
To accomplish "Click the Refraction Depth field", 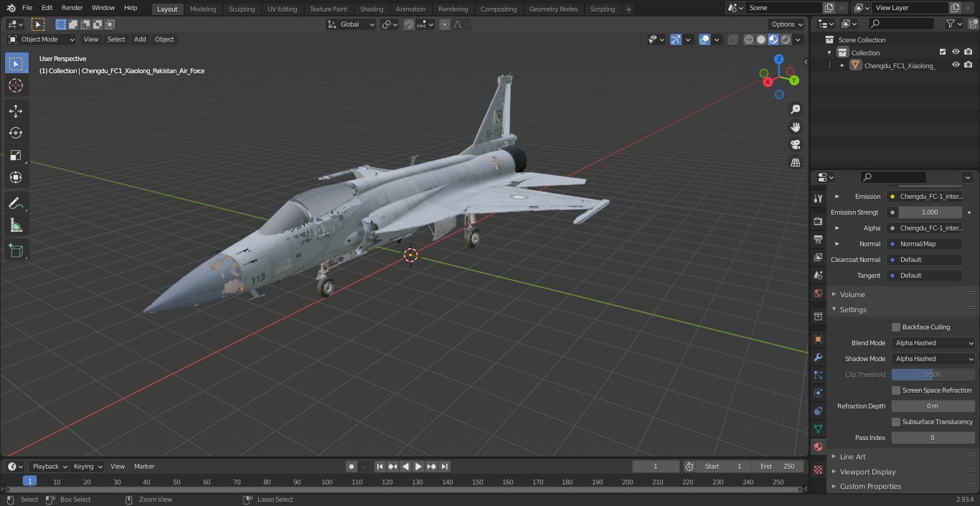I will 933,406.
